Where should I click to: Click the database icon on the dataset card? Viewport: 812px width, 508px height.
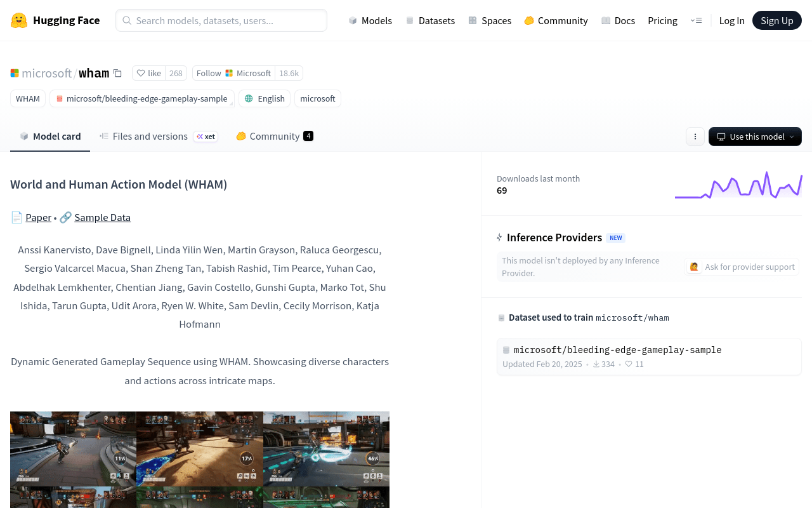[506, 350]
